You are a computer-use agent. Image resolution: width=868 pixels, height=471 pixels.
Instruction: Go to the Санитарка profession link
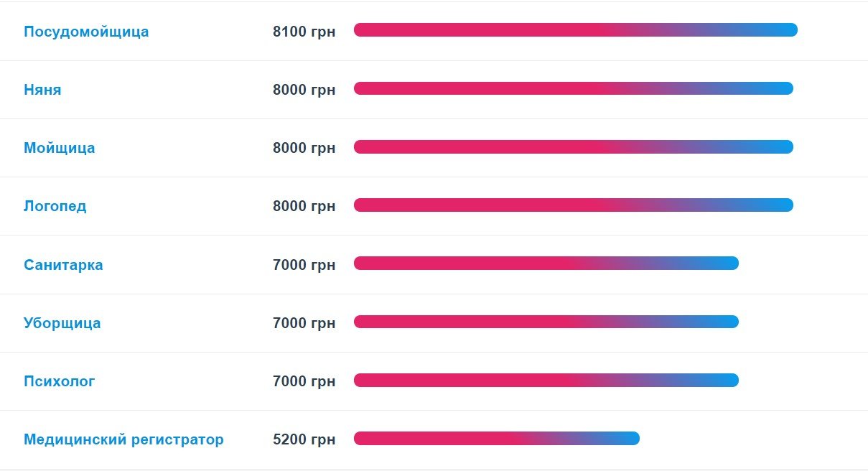click(x=63, y=265)
